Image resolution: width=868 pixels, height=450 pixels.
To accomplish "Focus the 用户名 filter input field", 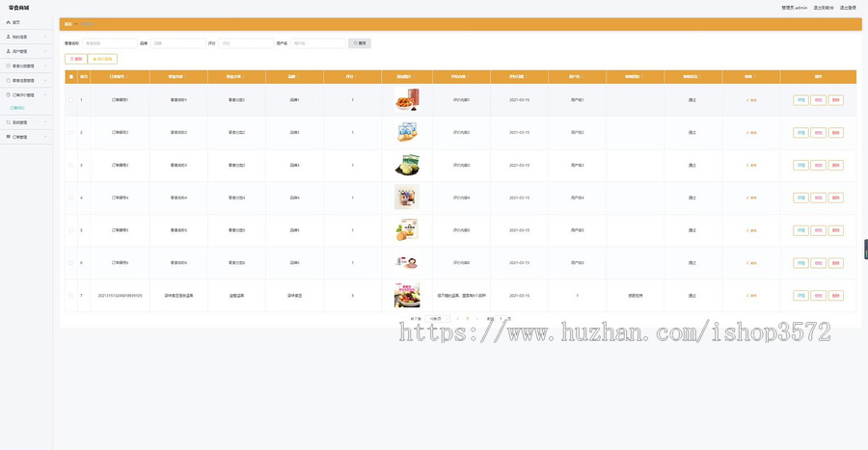I will tap(318, 43).
